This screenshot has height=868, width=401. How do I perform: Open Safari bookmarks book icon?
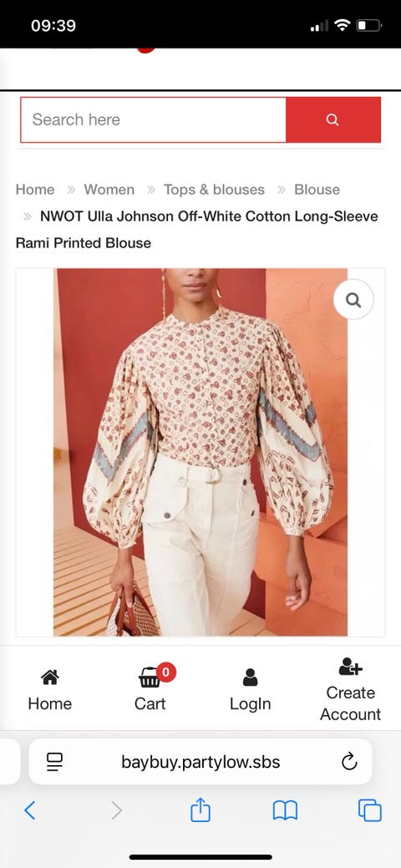click(285, 810)
